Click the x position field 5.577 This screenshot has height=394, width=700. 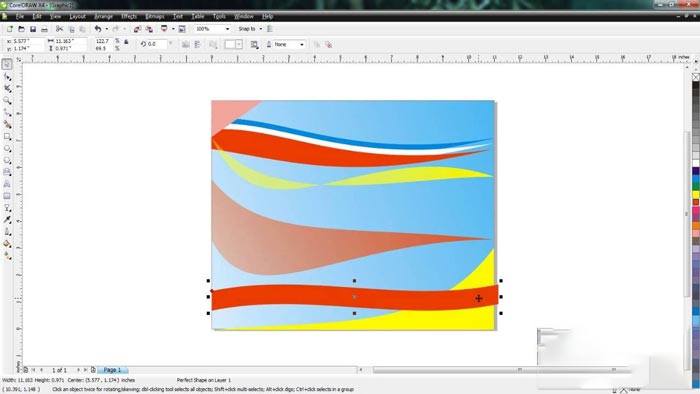coord(28,41)
